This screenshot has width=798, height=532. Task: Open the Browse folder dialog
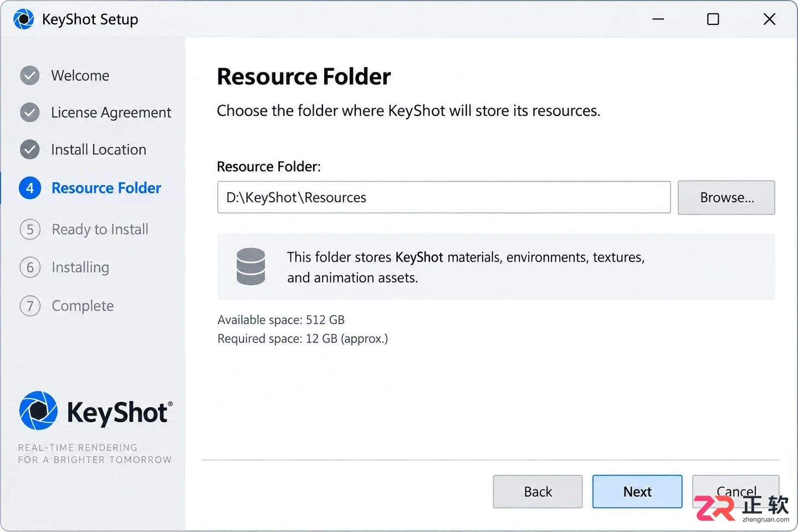tap(727, 197)
